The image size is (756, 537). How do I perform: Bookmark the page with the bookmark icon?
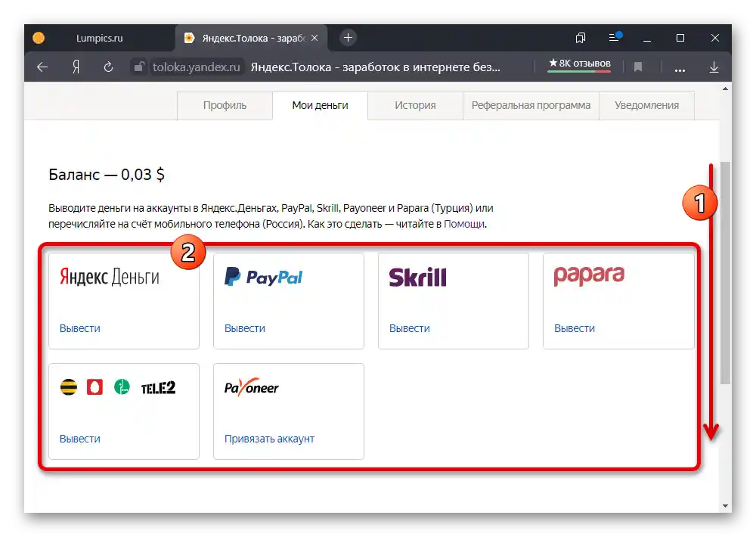tap(638, 67)
